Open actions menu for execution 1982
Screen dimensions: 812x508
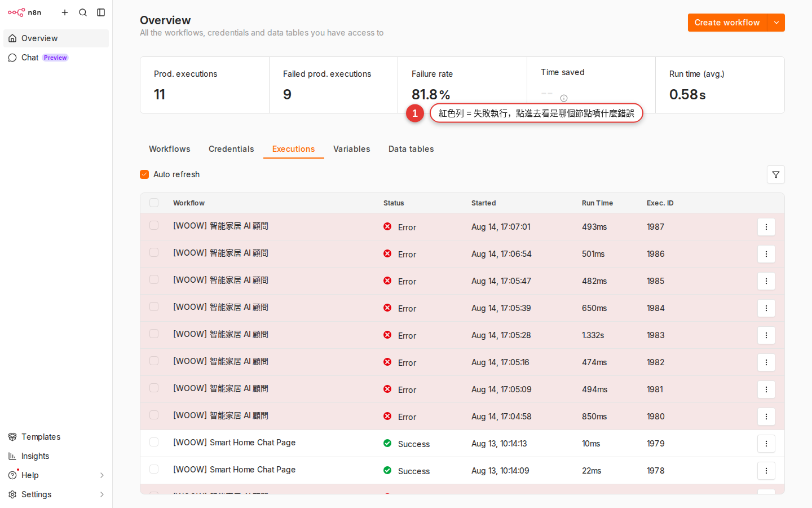tap(766, 362)
